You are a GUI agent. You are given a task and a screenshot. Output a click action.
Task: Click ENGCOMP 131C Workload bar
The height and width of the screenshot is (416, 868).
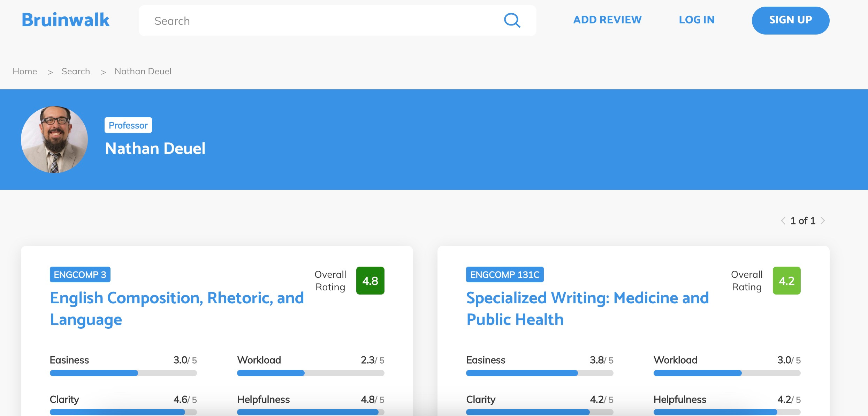(x=727, y=373)
